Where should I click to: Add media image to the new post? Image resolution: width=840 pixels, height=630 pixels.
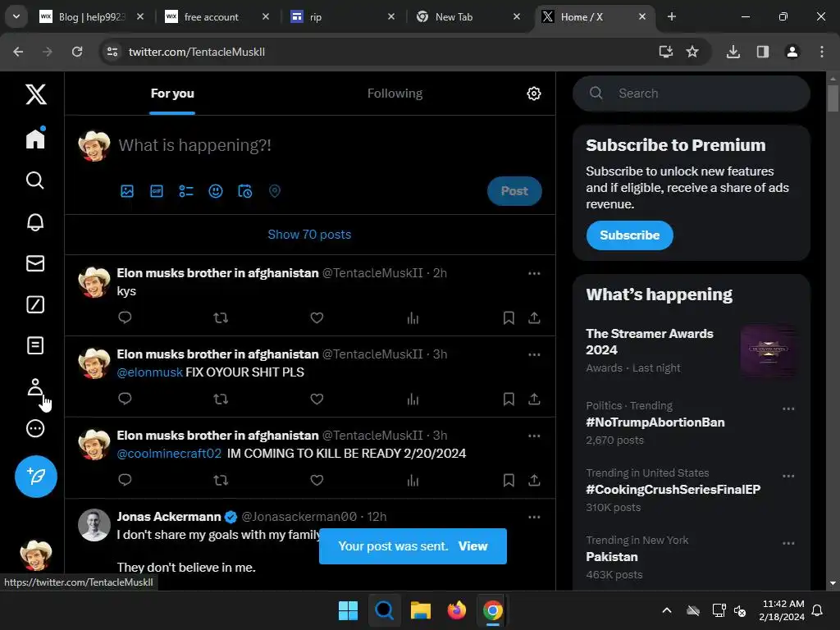[127, 191]
